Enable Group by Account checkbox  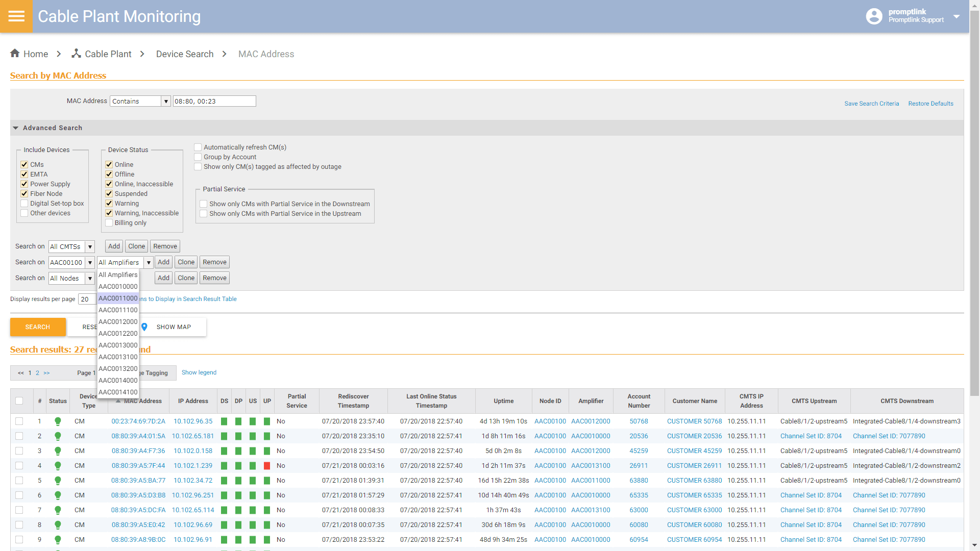point(198,157)
